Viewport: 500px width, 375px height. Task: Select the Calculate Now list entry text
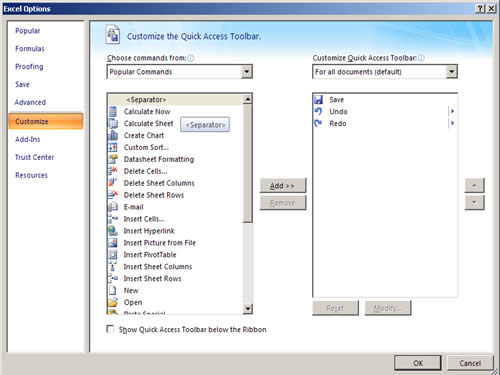tap(147, 112)
